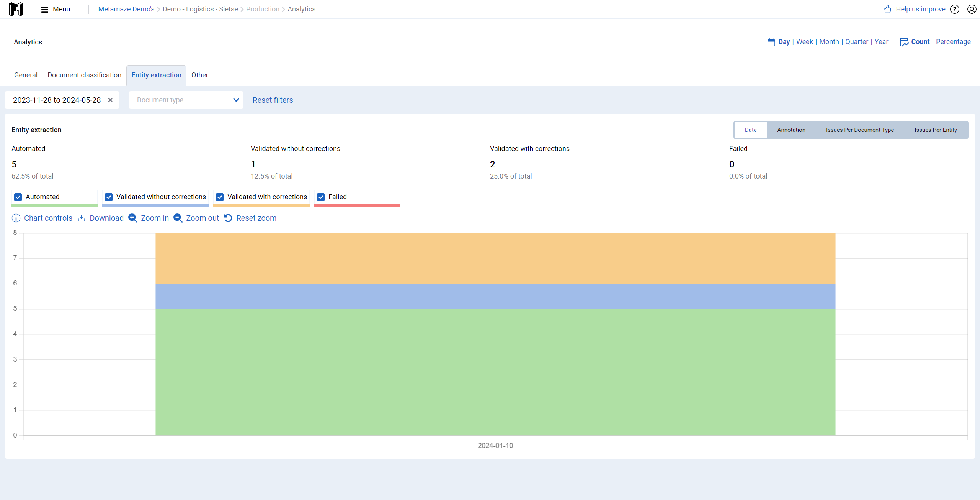Image resolution: width=980 pixels, height=500 pixels.
Task: Uncheck the Failed series checkbox
Action: point(321,197)
